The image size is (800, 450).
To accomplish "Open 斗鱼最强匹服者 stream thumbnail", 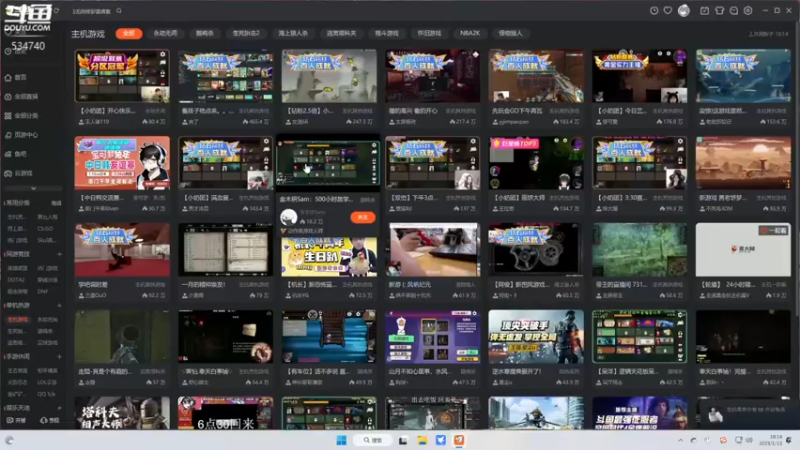I will pyautogui.click(x=639, y=413).
